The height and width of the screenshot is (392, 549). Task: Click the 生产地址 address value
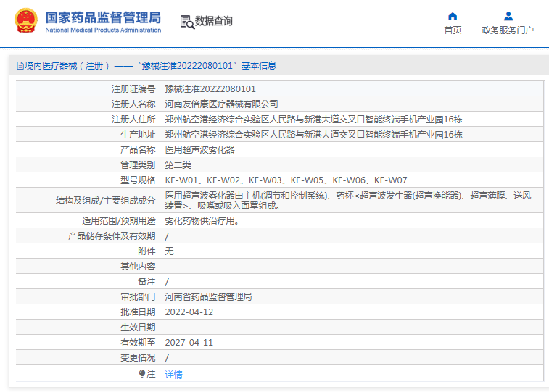pyautogui.click(x=314, y=135)
